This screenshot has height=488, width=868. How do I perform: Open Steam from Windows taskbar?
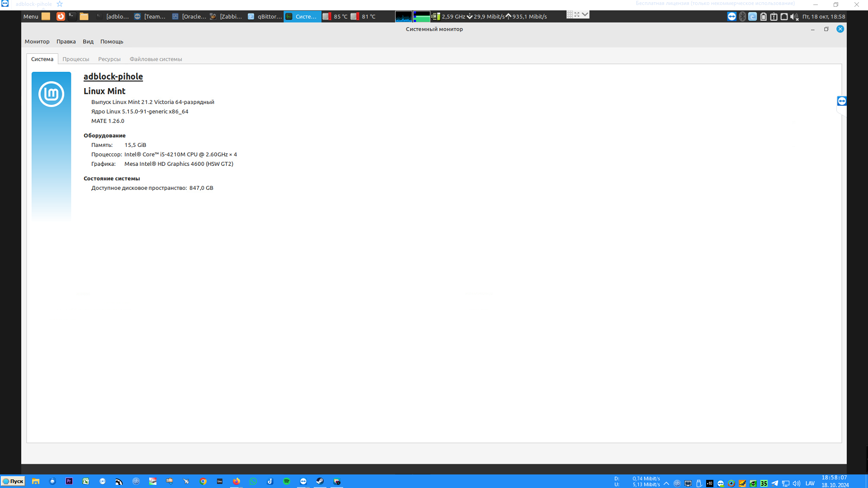point(320,481)
